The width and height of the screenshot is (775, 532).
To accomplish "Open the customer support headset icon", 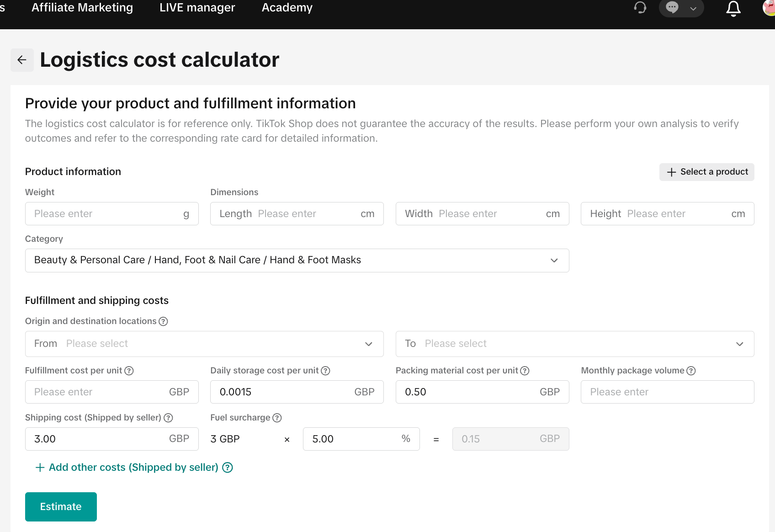I will tap(640, 8).
